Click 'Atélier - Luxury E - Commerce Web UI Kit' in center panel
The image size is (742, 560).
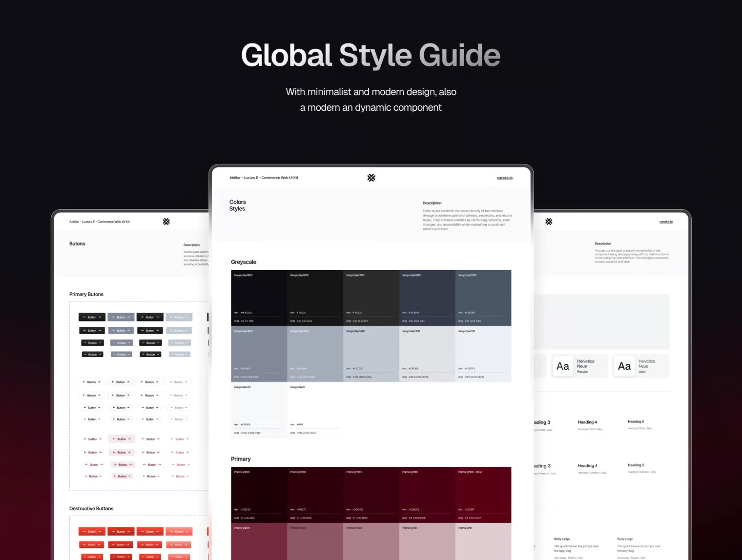[264, 178]
